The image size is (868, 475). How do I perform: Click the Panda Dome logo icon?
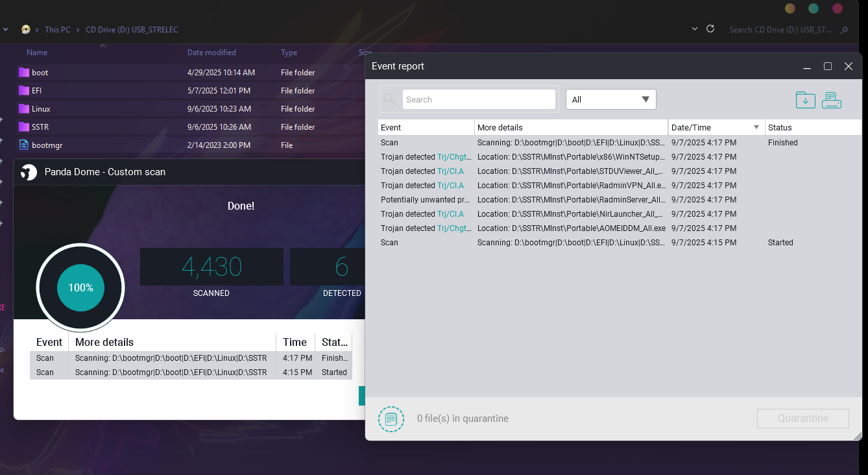pyautogui.click(x=29, y=172)
